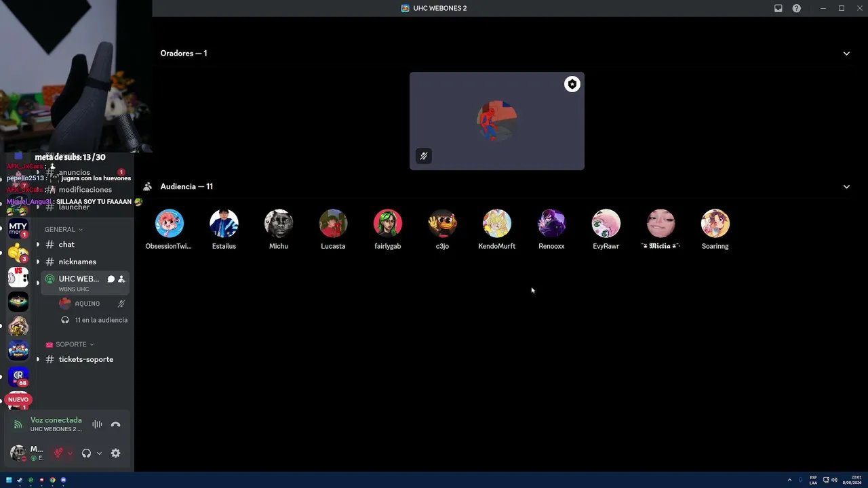Open EvyRawr audience member avatar

606,223
